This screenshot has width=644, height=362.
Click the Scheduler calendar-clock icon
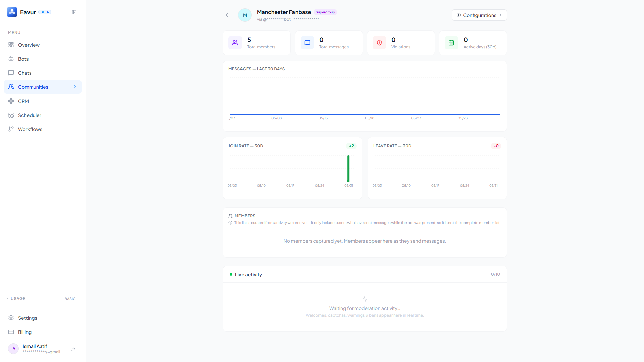click(x=11, y=115)
